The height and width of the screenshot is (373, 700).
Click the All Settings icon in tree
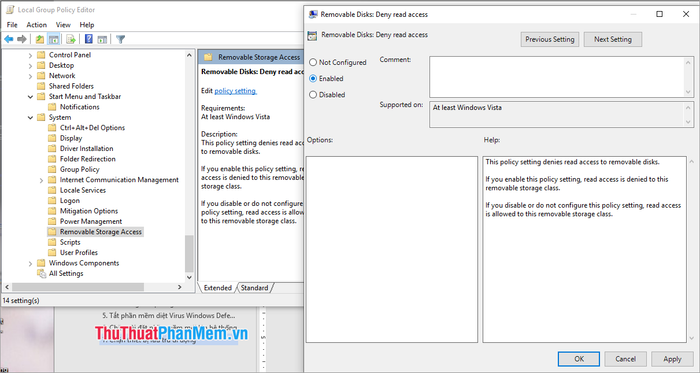click(42, 273)
